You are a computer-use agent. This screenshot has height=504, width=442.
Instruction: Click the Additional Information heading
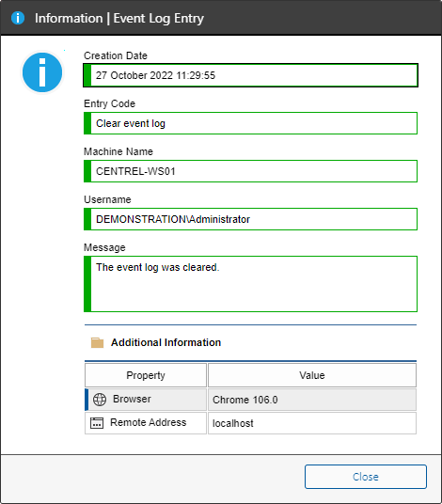pyautogui.click(x=166, y=342)
